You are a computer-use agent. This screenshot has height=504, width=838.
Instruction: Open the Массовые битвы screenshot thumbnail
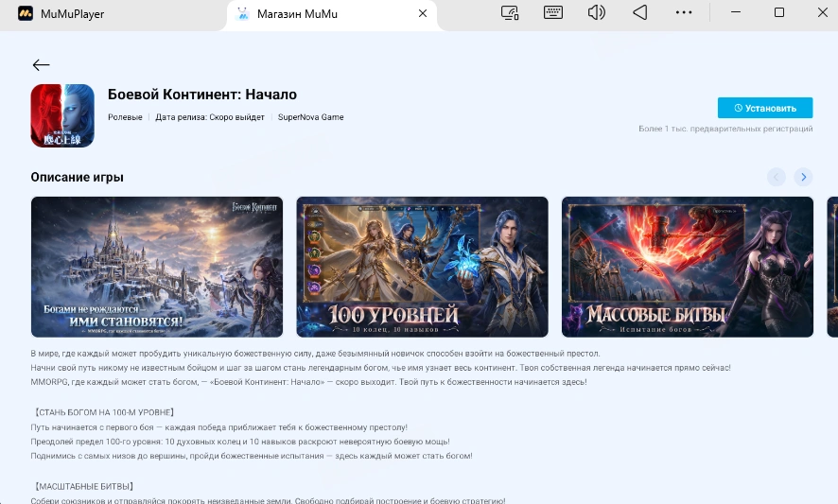click(x=688, y=267)
